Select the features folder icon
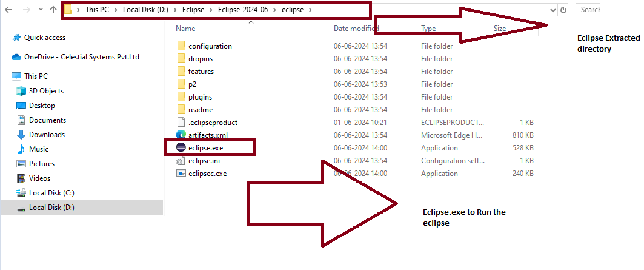The image size is (644, 270). 182,71
